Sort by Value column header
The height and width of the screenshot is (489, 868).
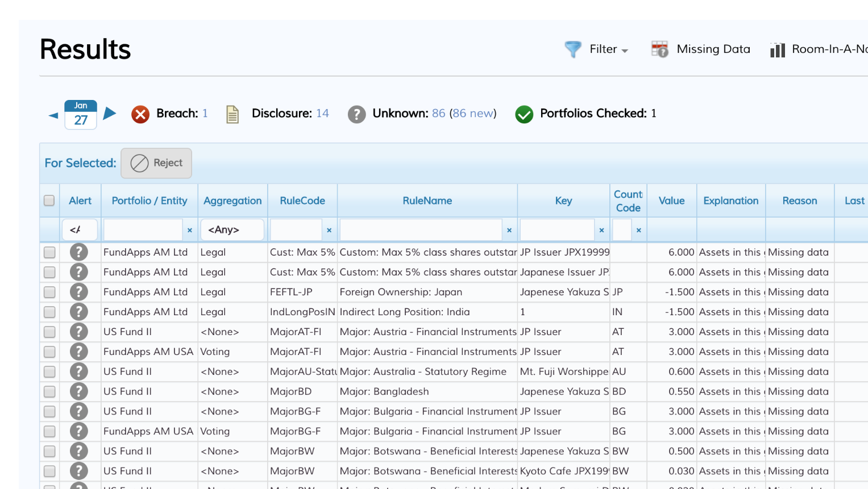[672, 200]
